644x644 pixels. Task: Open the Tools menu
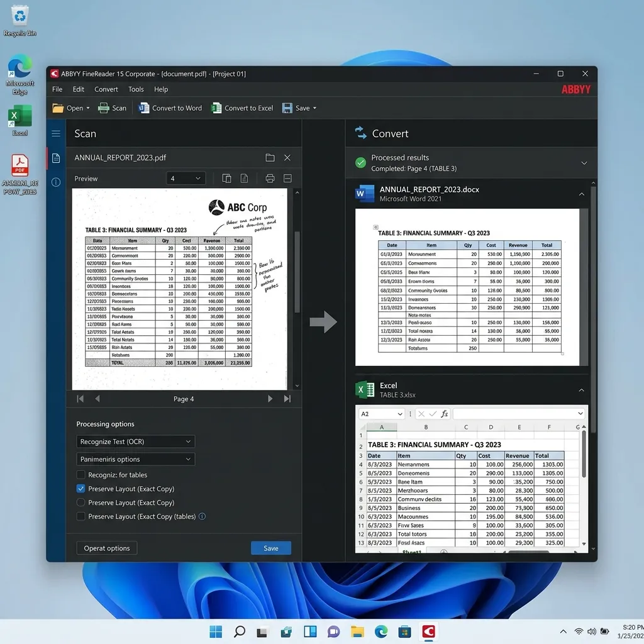[136, 89]
